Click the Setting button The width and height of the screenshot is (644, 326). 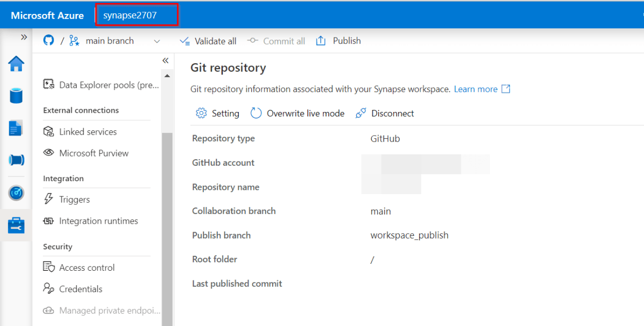click(217, 113)
